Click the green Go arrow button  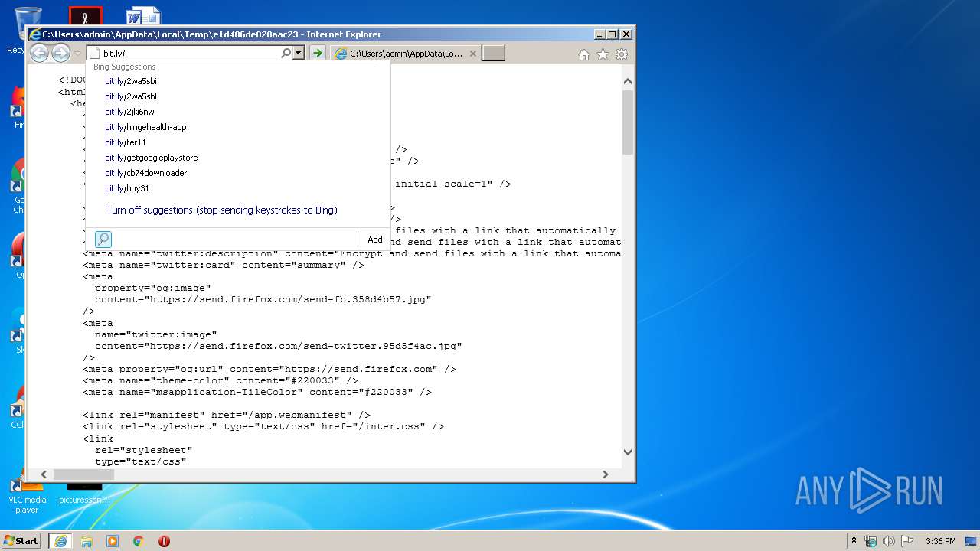click(317, 53)
